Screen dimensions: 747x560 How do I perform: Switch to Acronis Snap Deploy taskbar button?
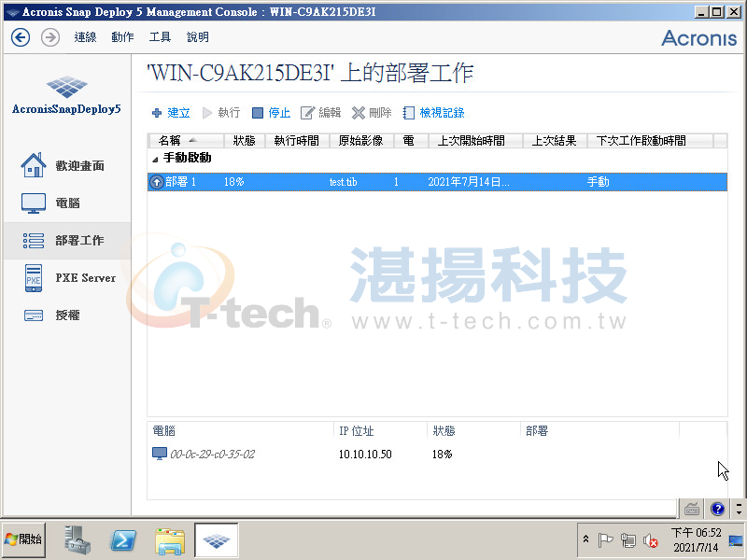tap(217, 540)
